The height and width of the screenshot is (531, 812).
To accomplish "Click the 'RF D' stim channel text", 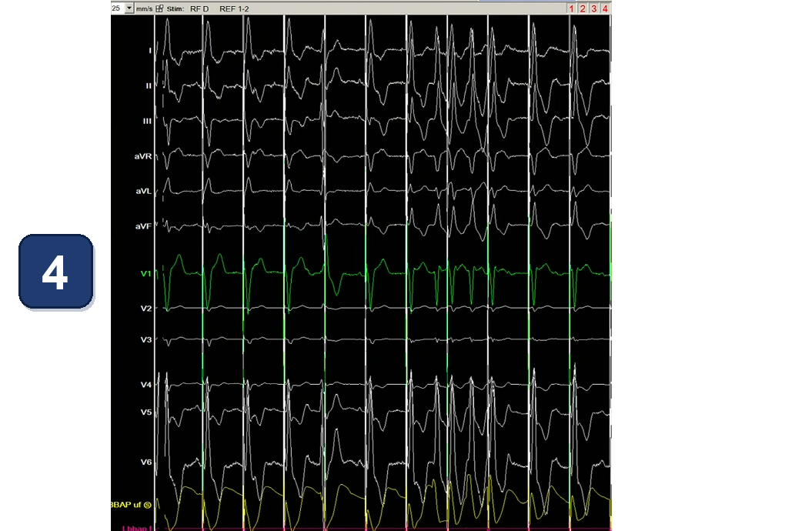I will pyautogui.click(x=199, y=8).
